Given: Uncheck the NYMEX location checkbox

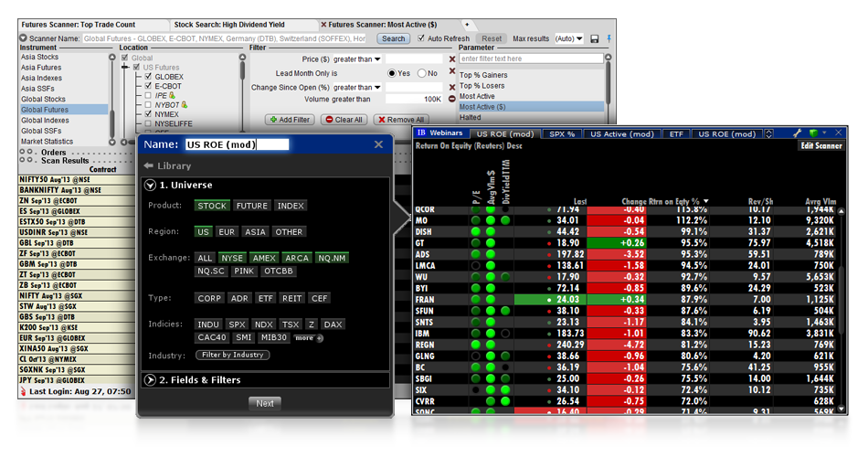Looking at the screenshot, I should pos(148,114).
